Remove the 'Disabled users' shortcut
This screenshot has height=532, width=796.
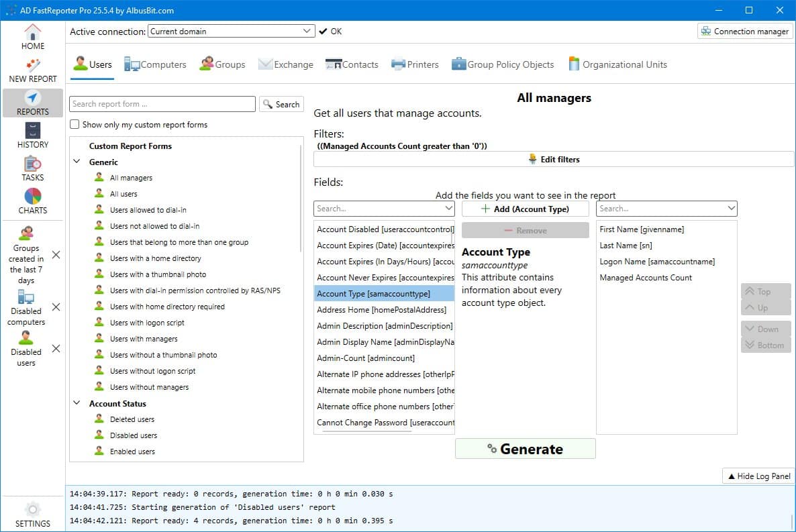pos(56,348)
